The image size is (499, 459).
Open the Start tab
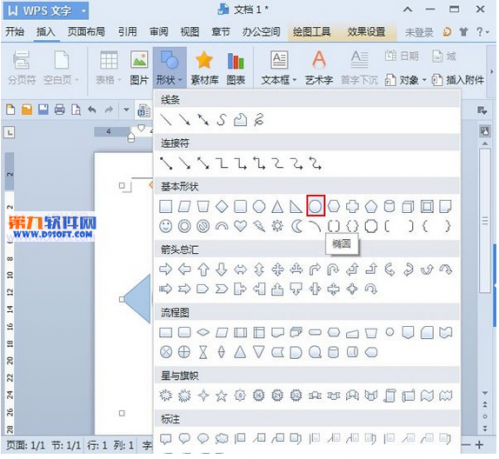[x=15, y=32]
